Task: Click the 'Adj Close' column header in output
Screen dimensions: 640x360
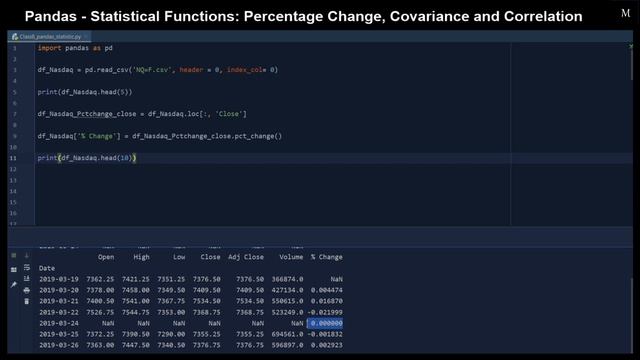Action: pyautogui.click(x=246, y=257)
